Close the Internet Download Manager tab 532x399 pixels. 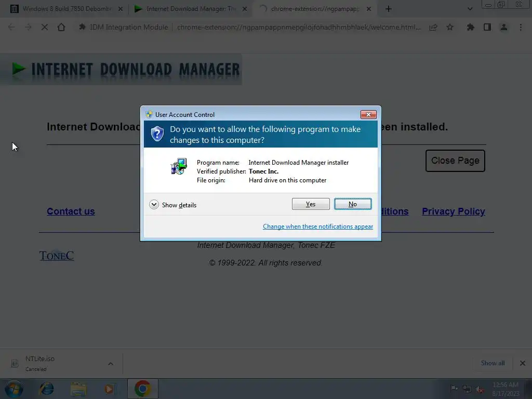pyautogui.click(x=245, y=9)
